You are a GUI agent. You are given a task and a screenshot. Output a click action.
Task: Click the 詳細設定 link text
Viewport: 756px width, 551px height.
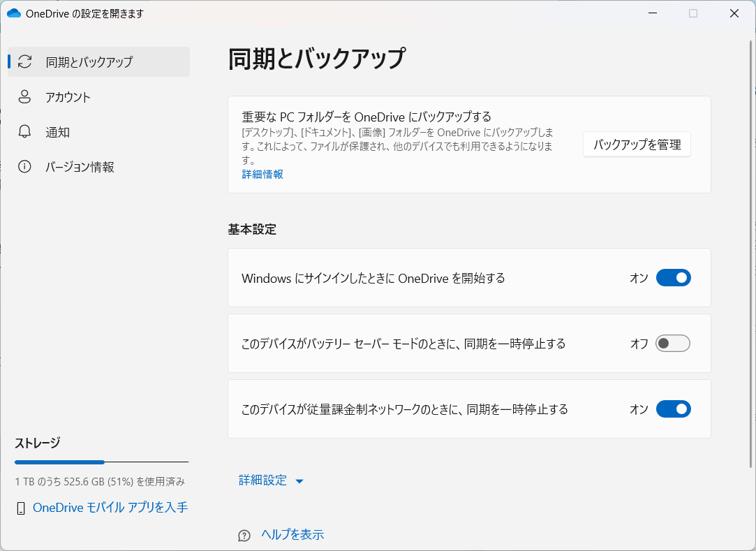[262, 480]
